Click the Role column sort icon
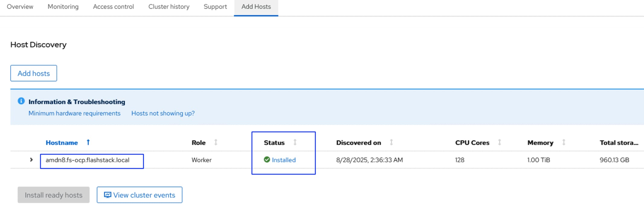This screenshot has height=219, width=644. click(216, 142)
